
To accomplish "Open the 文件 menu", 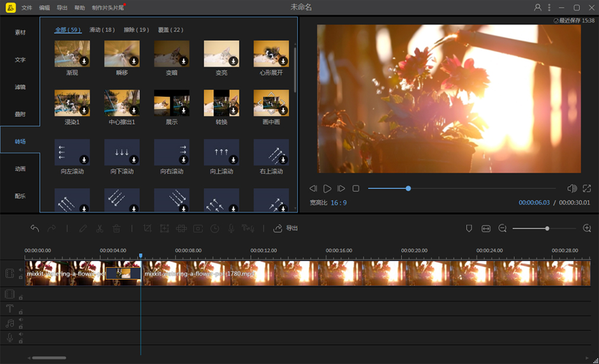I will (x=27, y=8).
